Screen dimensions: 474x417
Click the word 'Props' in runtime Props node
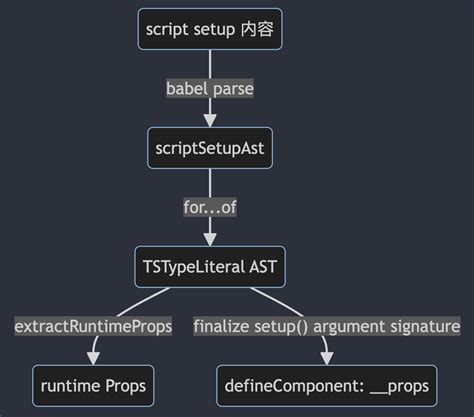point(126,386)
